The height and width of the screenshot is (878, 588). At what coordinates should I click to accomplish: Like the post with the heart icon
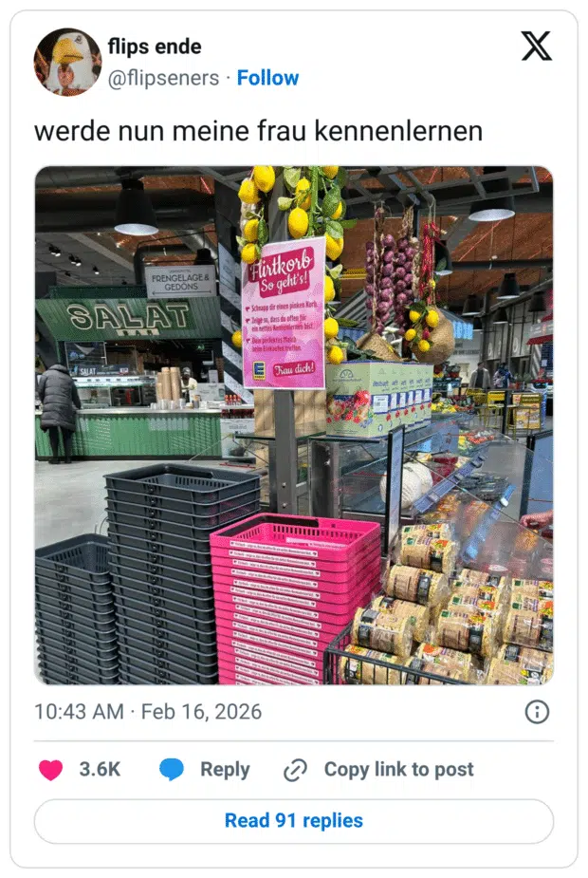click(x=50, y=770)
